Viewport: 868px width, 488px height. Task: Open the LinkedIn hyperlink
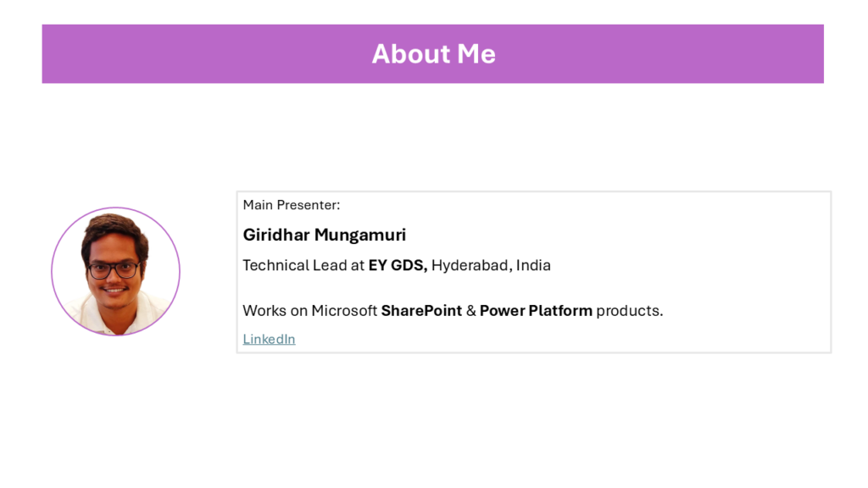269,339
